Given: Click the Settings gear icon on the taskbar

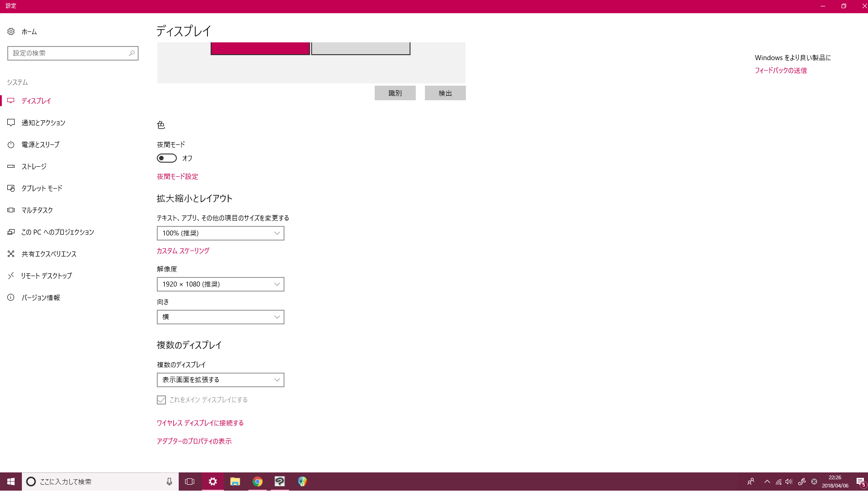Looking at the screenshot, I should tap(213, 482).
